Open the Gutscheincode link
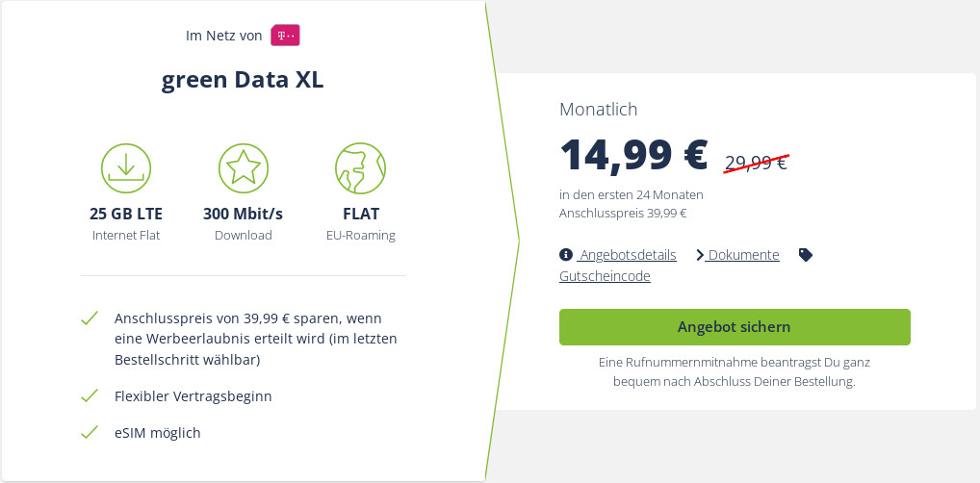The image size is (980, 483). 605,276
